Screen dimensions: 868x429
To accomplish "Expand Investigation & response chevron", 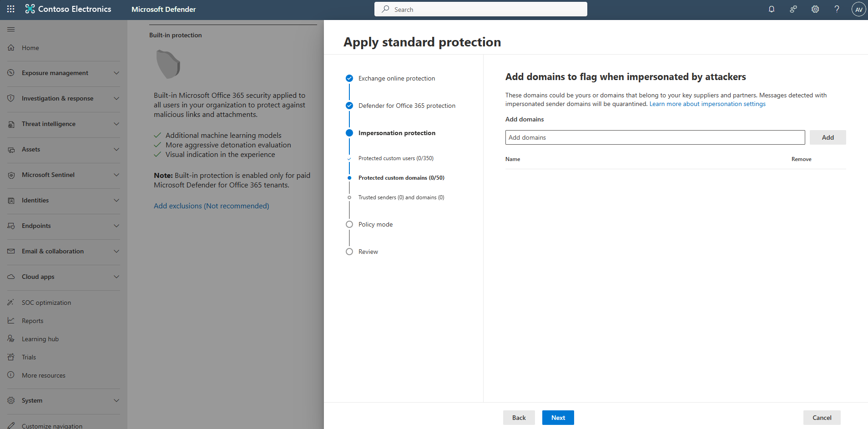I will 116,98.
